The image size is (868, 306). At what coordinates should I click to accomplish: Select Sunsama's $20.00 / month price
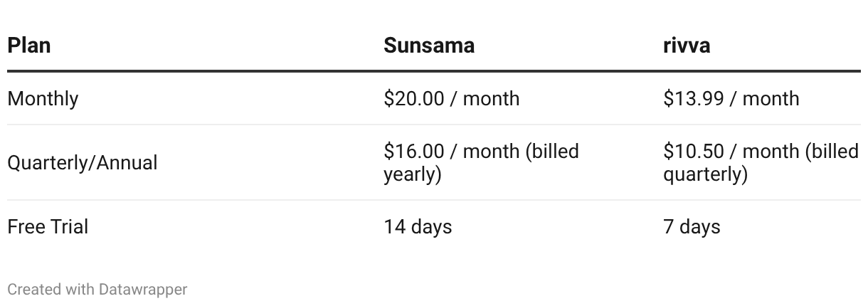[x=451, y=98]
